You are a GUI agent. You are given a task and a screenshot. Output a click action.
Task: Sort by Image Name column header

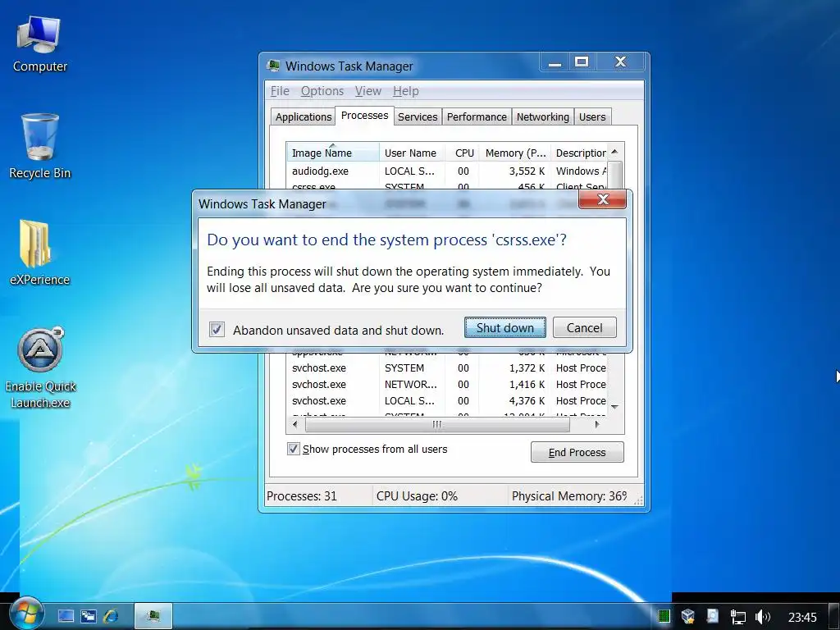(x=333, y=153)
